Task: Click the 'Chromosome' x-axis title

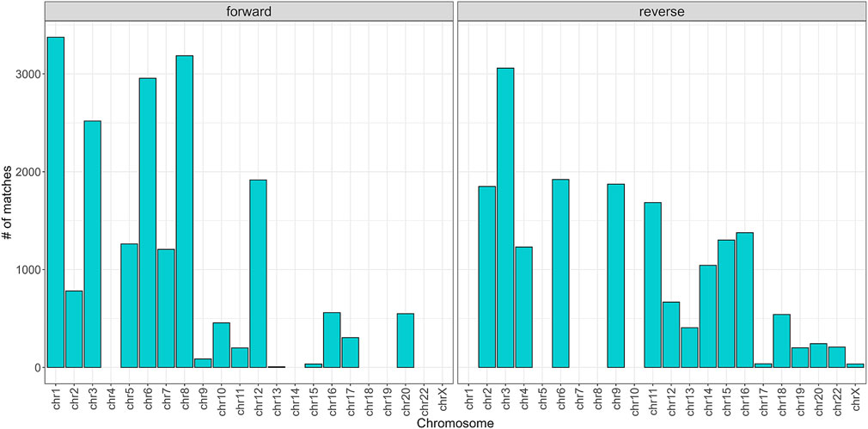Action: [x=454, y=422]
